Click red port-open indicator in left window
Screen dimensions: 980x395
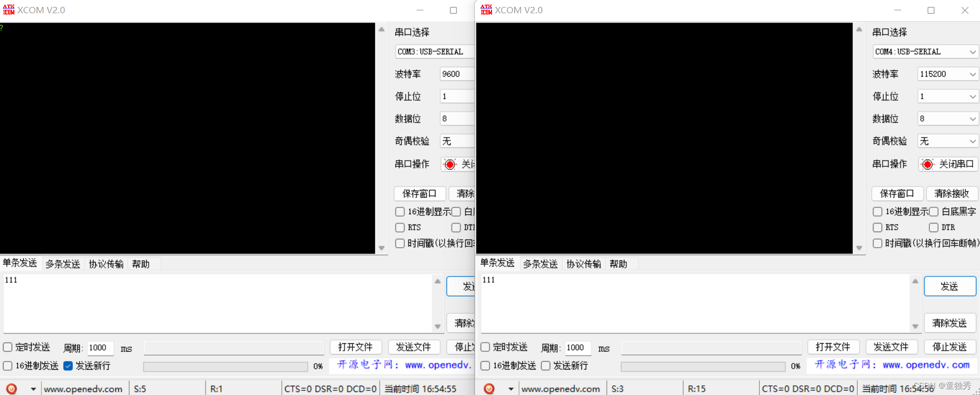[450, 164]
